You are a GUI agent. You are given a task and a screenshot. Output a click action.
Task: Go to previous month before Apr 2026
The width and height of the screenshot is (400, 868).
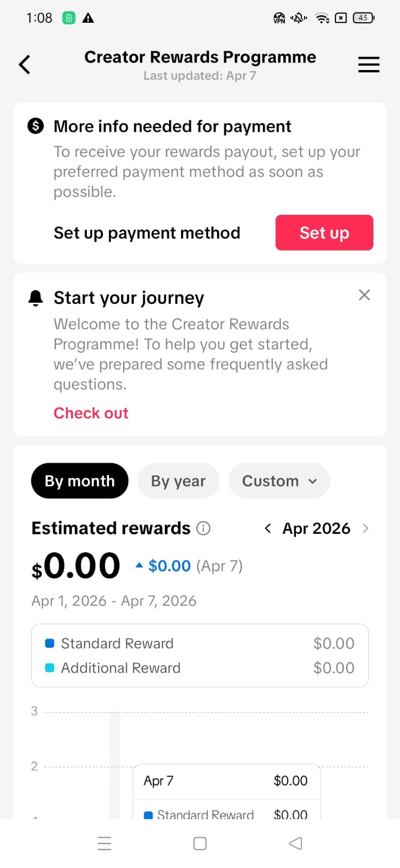coord(268,528)
